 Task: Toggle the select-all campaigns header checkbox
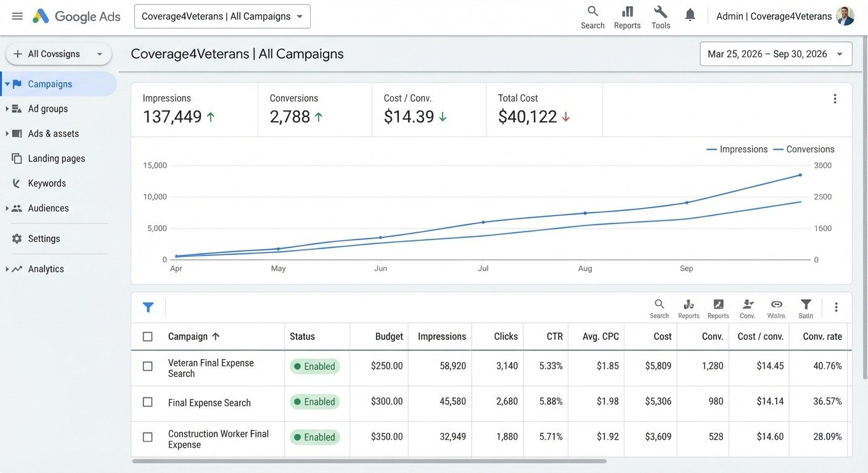(147, 337)
